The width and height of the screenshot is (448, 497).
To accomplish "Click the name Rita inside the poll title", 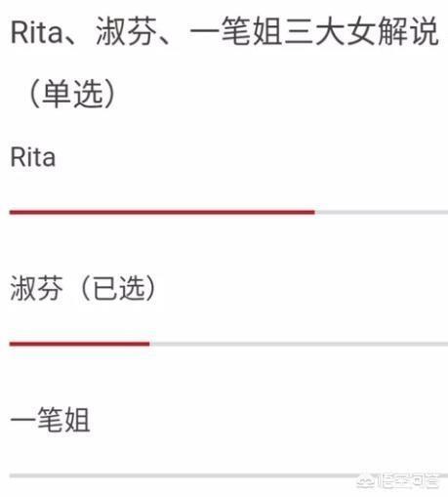I will 36,32.
